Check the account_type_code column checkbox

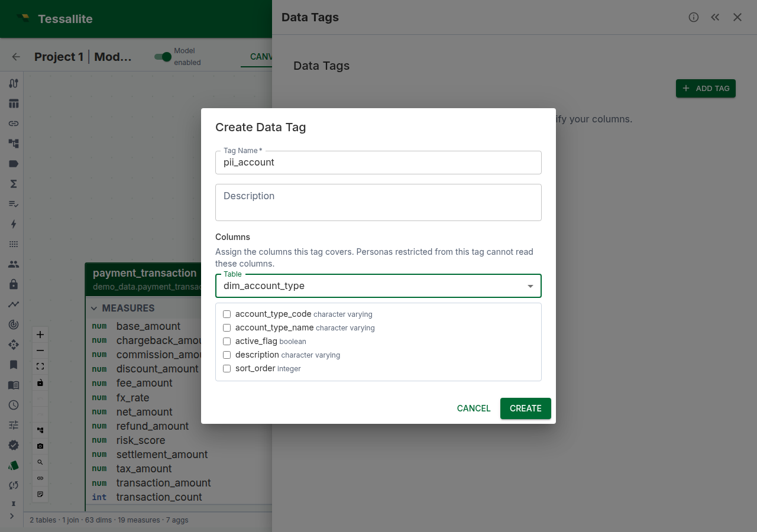[227, 314]
